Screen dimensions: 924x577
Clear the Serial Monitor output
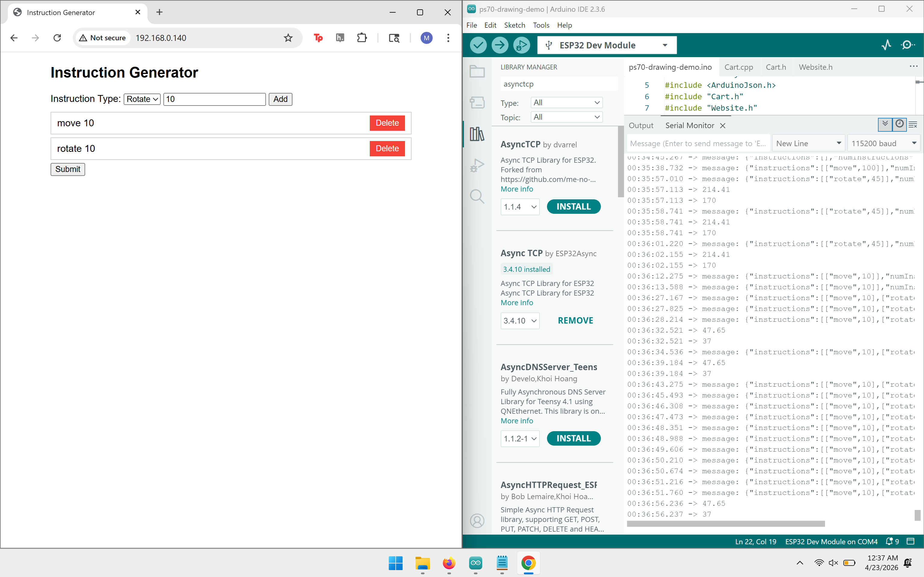[913, 125]
